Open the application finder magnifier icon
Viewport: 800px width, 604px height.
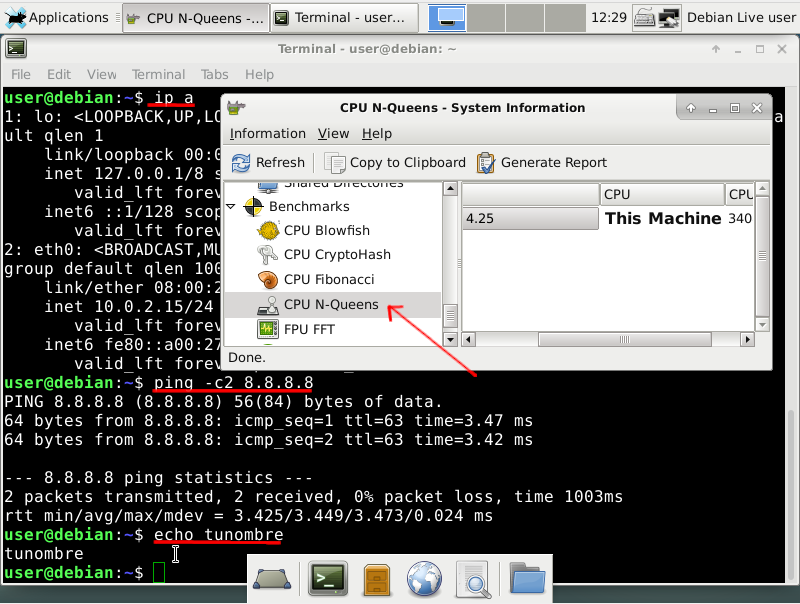click(x=474, y=580)
